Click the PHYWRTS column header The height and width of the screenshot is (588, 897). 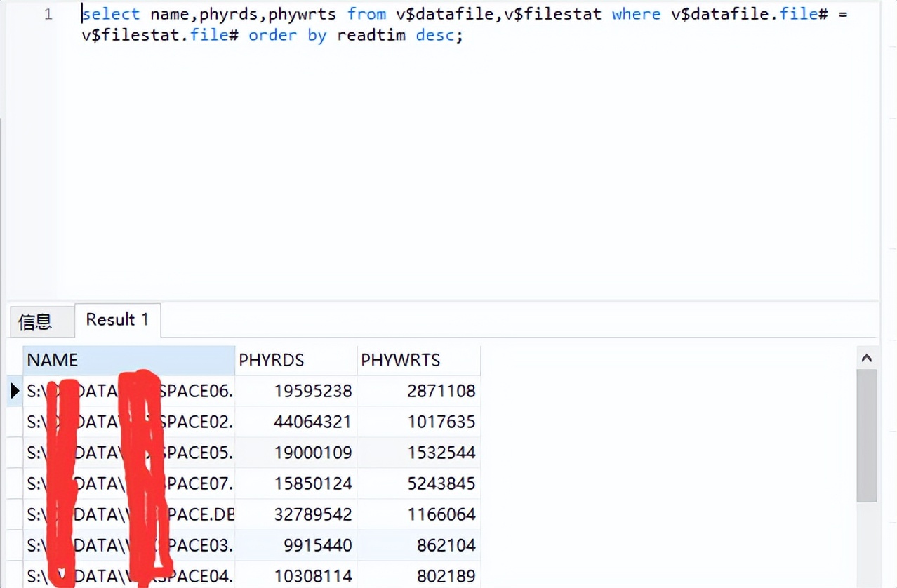(x=418, y=361)
